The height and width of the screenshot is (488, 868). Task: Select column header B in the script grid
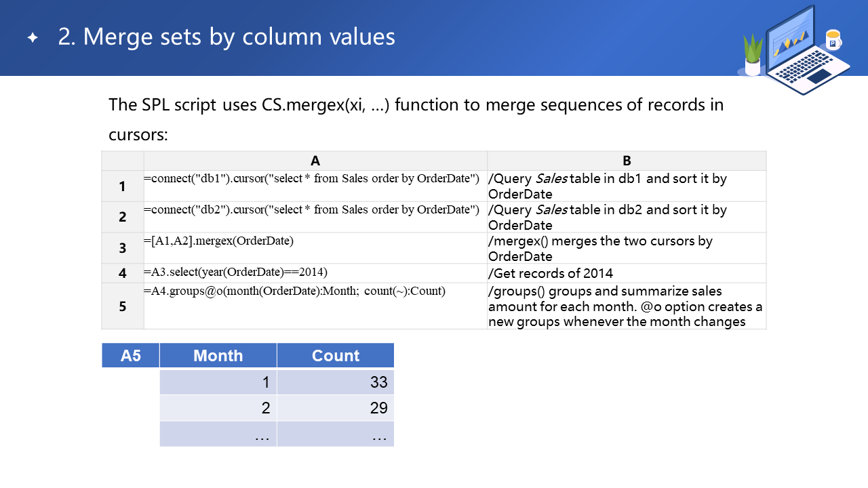[x=627, y=161]
